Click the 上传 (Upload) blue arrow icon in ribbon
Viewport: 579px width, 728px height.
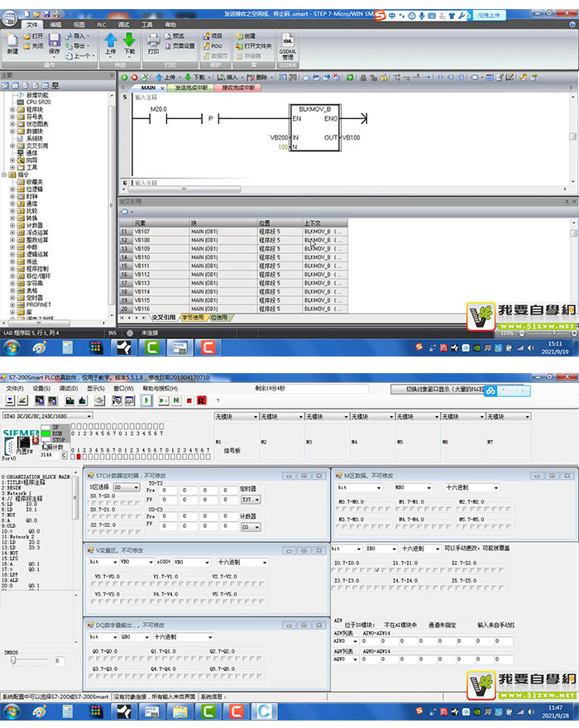click(111, 40)
